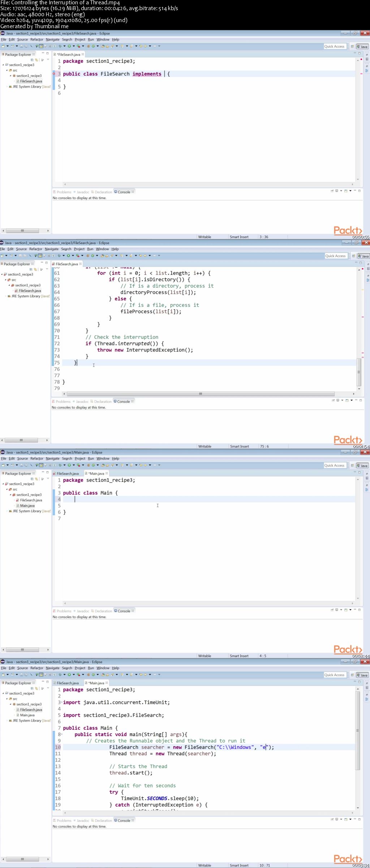Click the Debug bug icon in the 00:00:55 frame toolbar
Image resolution: width=370 pixels, height=868 pixels.
(x=60, y=46)
